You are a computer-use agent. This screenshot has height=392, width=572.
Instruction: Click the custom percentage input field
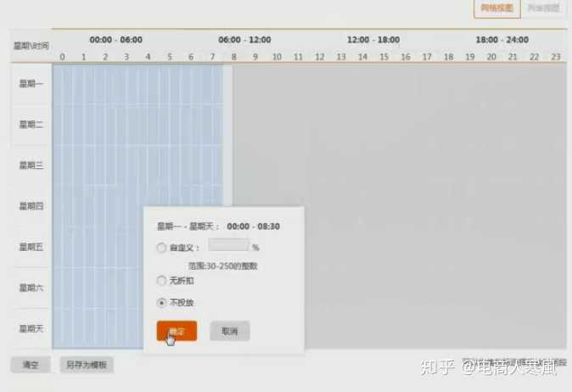[227, 246]
